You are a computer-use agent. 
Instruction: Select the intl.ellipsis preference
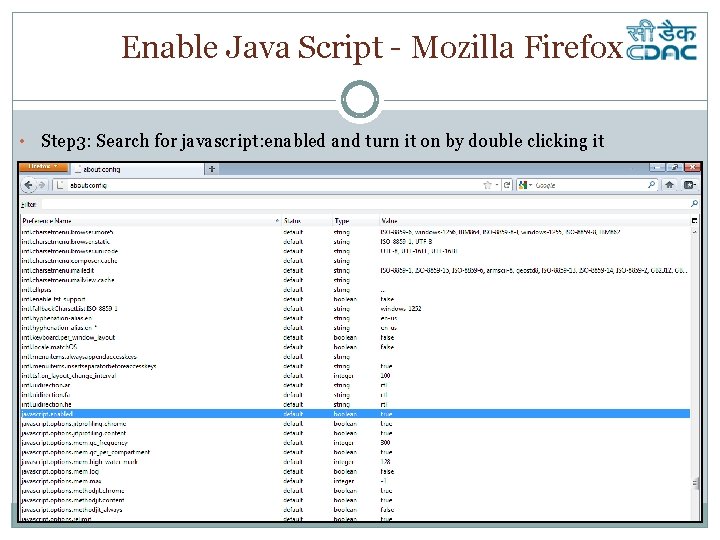coord(355,290)
